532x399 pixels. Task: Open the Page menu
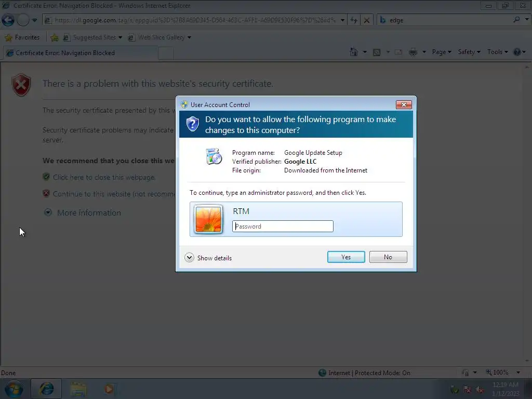(442, 52)
